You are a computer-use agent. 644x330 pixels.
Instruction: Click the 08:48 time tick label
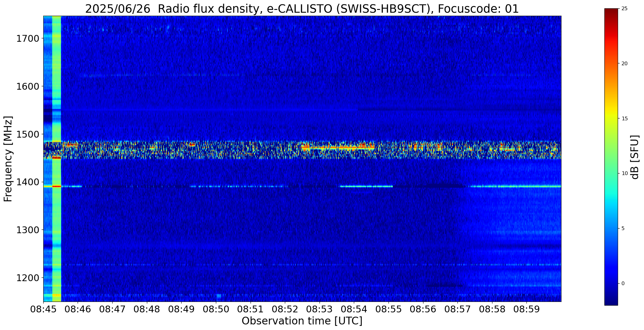click(x=147, y=309)
